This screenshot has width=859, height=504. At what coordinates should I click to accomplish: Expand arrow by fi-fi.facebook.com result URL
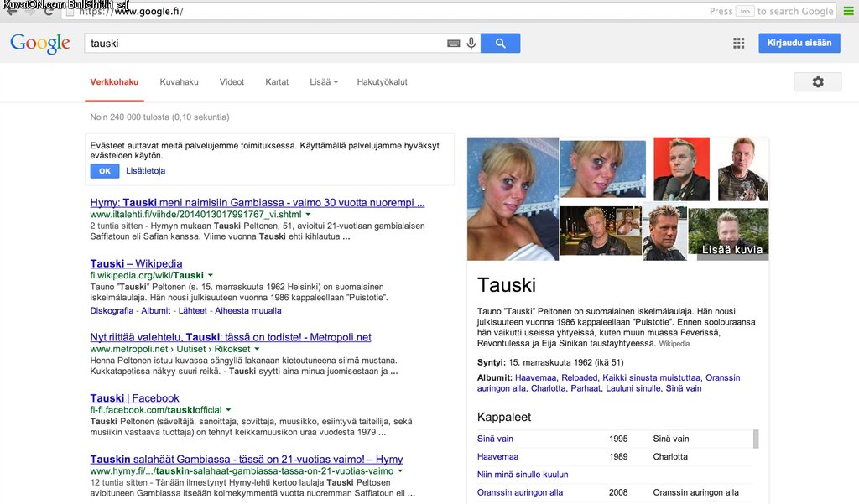(x=228, y=410)
